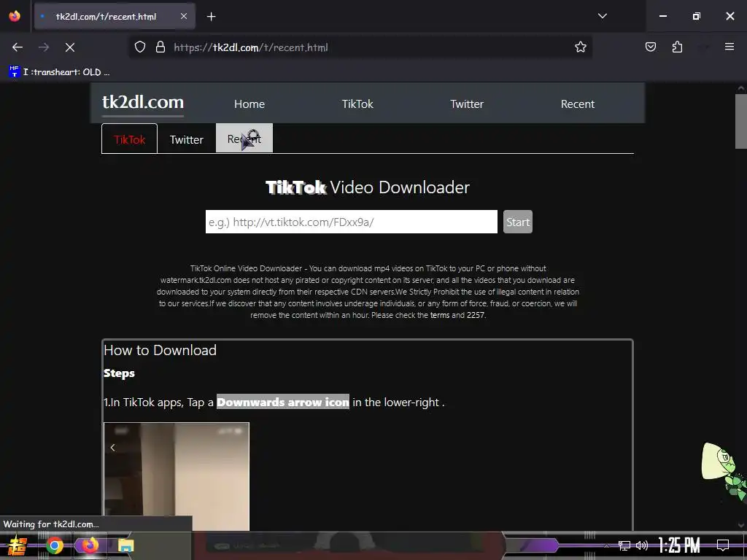This screenshot has height=560, width=747.
Task: Show site security padlock info
Action: (160, 47)
